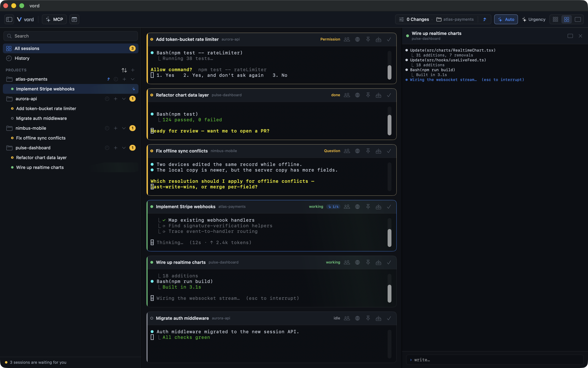Select Fix offline sync conflicts in sidebar
This screenshot has width=588, height=368.
pos(71,138)
